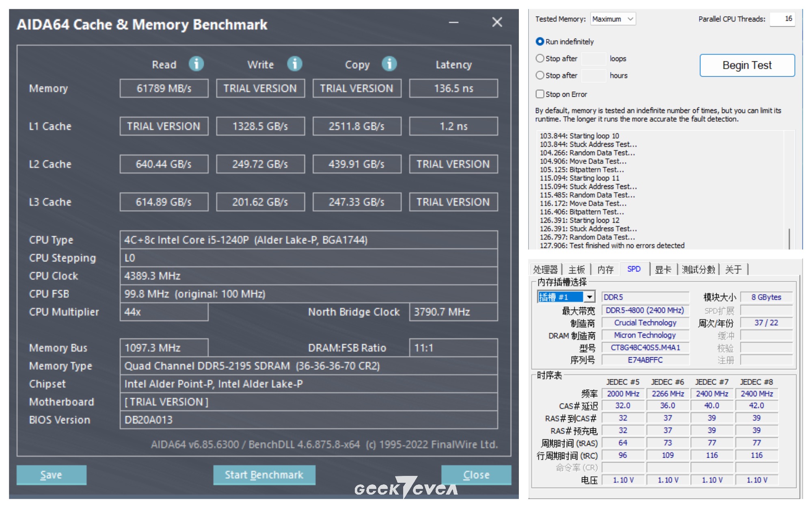812x508 pixels.
Task: Select the Stop after hours option
Action: click(540, 75)
